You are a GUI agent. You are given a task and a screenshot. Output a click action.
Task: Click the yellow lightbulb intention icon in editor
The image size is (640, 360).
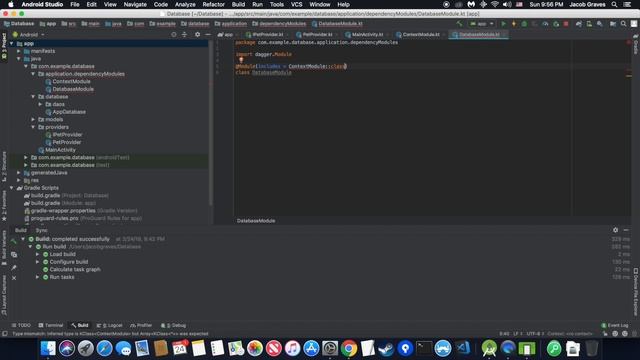click(241, 60)
